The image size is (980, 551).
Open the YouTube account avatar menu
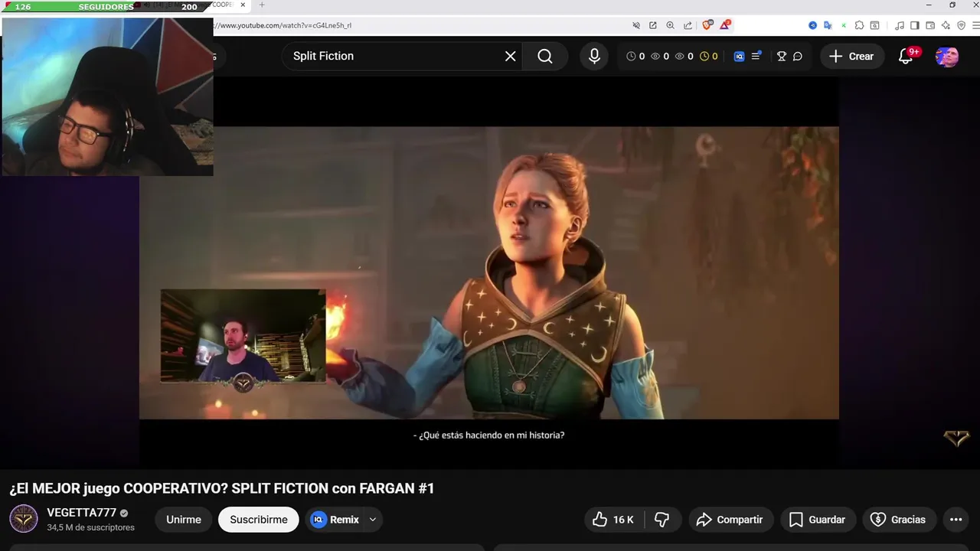(947, 56)
